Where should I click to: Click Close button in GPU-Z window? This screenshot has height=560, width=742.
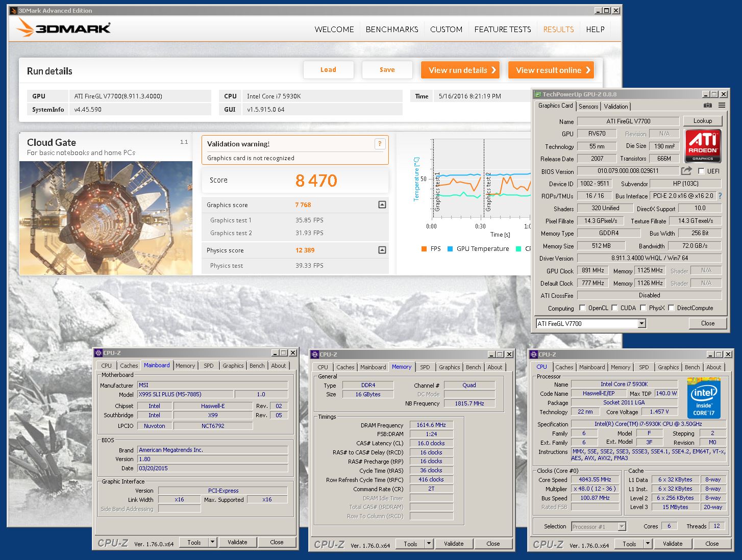(x=708, y=323)
